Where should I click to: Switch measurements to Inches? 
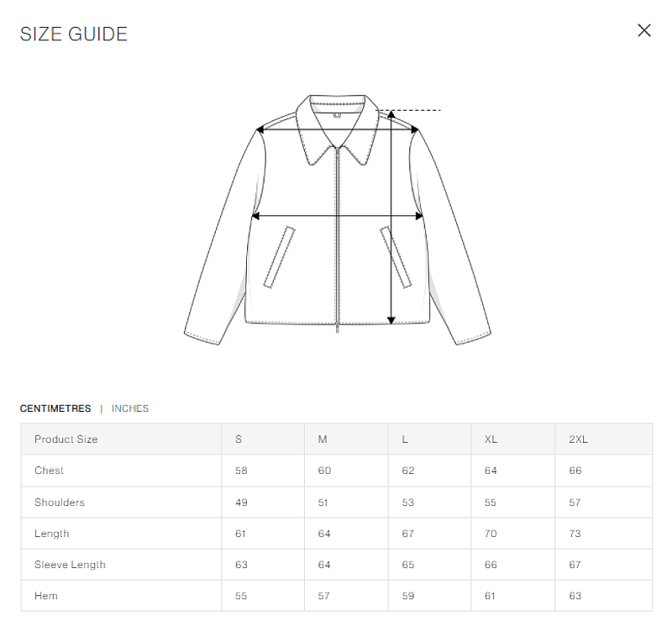tap(130, 408)
